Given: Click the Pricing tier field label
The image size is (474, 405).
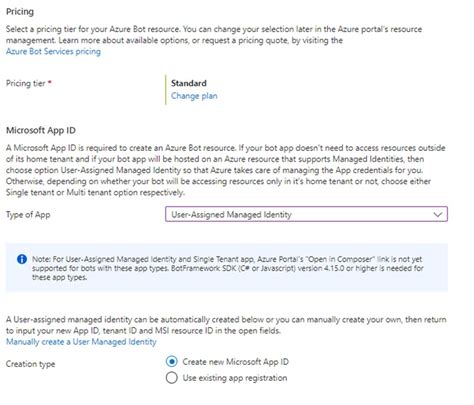Looking at the screenshot, I should [26, 83].
